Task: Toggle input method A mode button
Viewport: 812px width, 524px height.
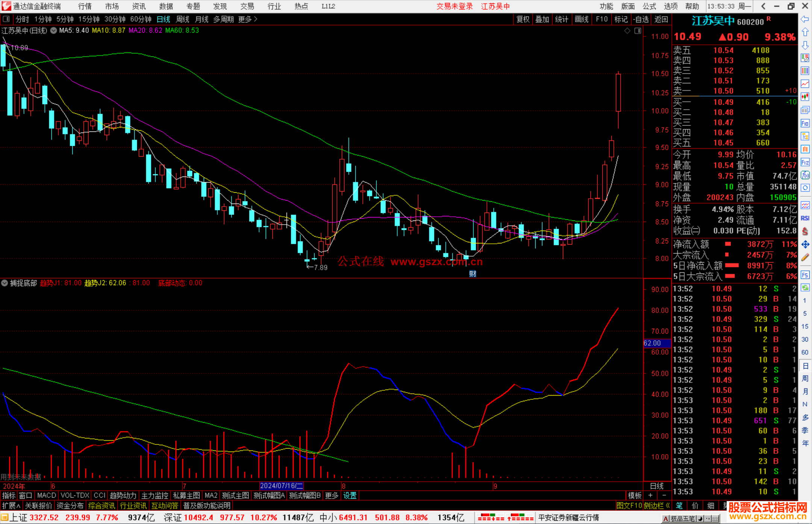Action: click(x=665, y=519)
